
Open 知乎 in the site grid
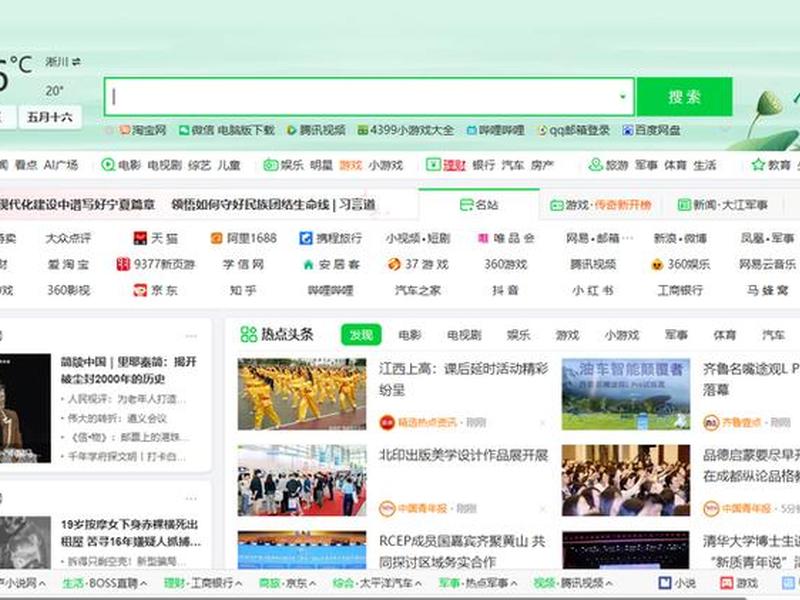(x=243, y=290)
